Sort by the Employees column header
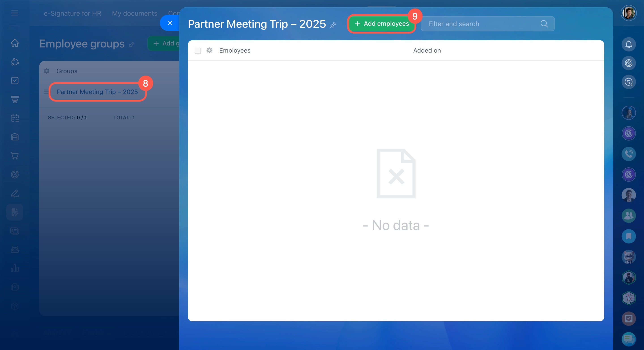Viewport: 644px width, 350px height. [x=235, y=51]
